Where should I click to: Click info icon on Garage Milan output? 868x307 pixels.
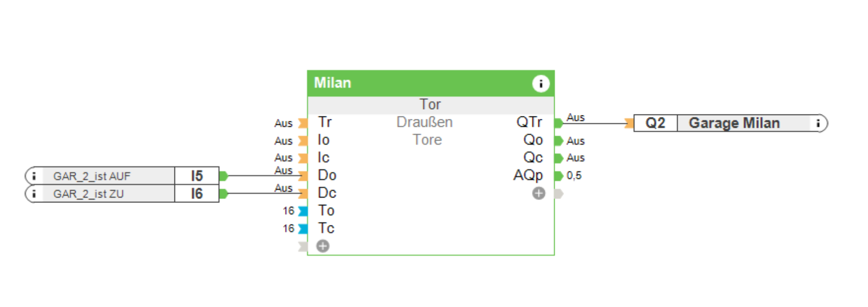(818, 123)
